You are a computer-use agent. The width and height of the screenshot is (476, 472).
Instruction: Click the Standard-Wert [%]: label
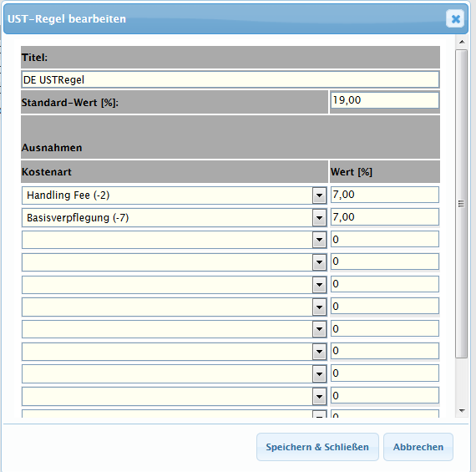click(70, 103)
